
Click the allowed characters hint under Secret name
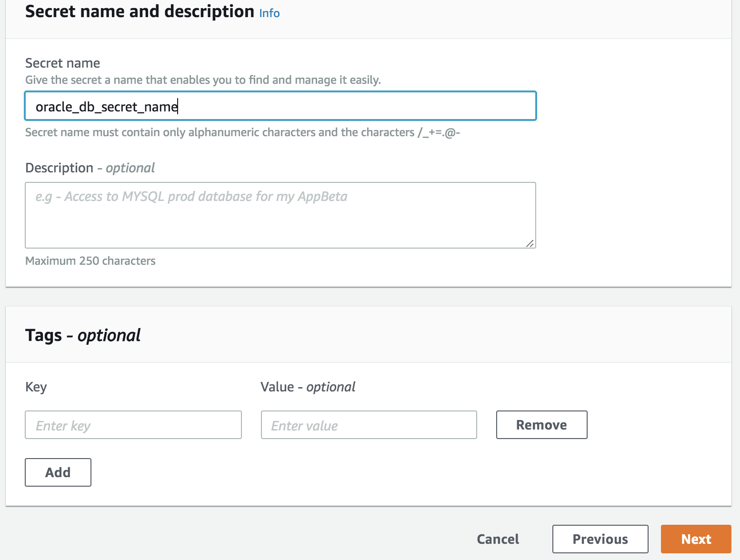point(243,132)
